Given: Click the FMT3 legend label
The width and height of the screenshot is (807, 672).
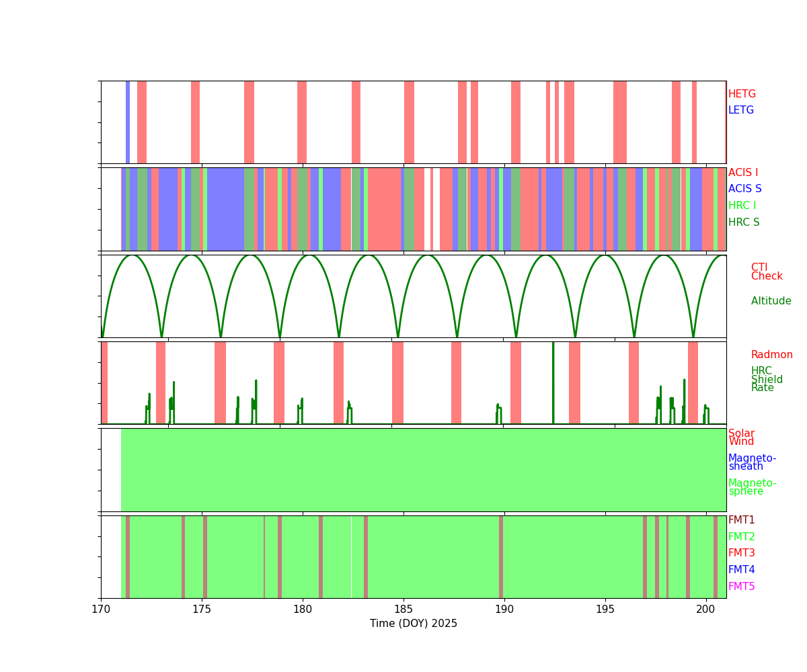Looking at the screenshot, I should point(742,553).
